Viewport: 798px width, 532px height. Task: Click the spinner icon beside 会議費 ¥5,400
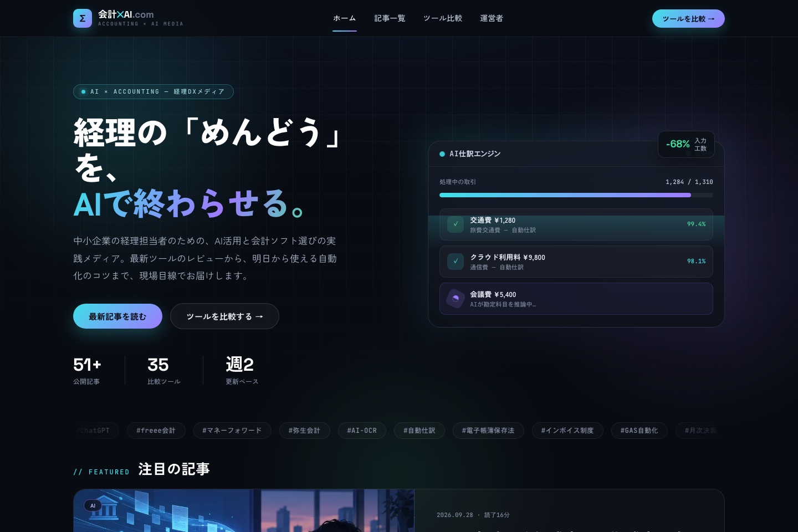456,299
